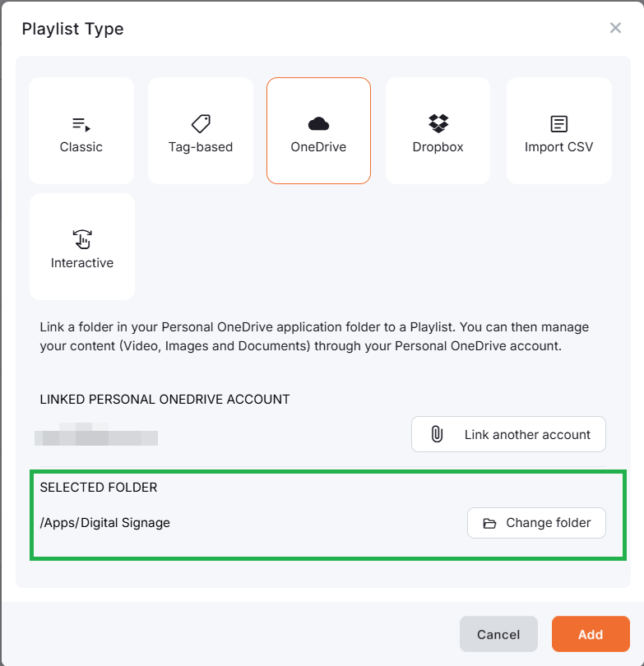Click the Tag-based price tag icon
The image size is (644, 666).
pos(200,121)
